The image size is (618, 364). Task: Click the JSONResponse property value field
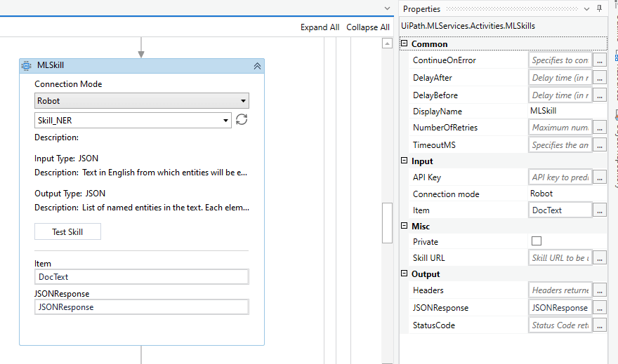[560, 308]
